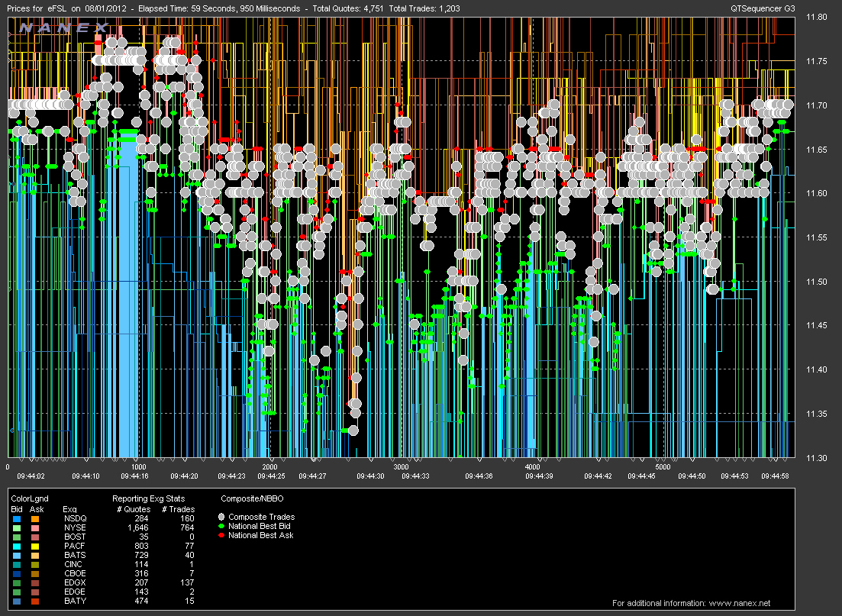Click the 'QTSequencer G3' title text

(763, 8)
